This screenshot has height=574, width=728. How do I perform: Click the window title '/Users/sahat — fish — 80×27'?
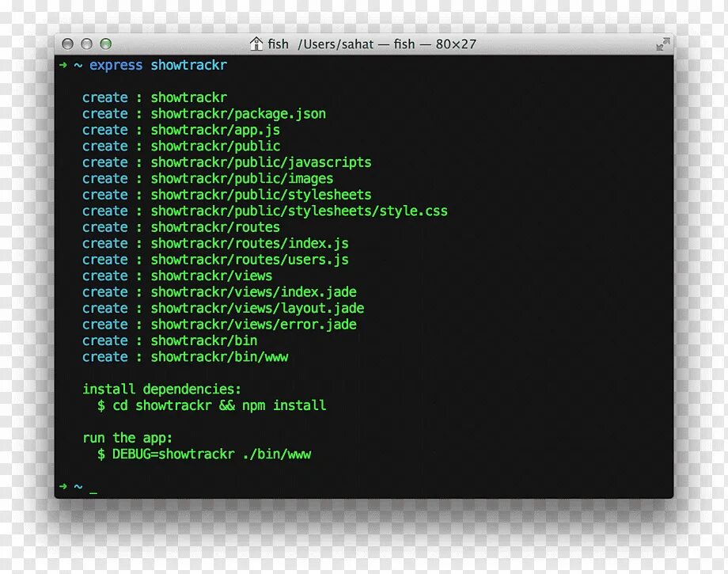[x=387, y=44]
